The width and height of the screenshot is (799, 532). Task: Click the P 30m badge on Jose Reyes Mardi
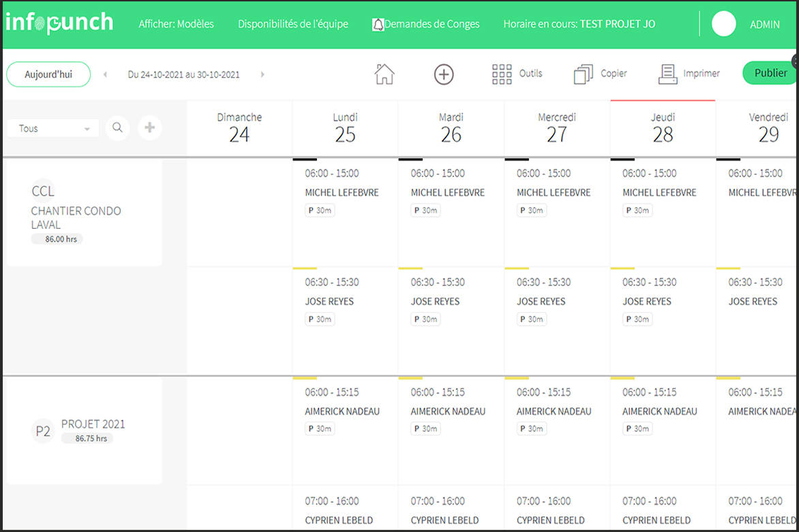(425, 319)
